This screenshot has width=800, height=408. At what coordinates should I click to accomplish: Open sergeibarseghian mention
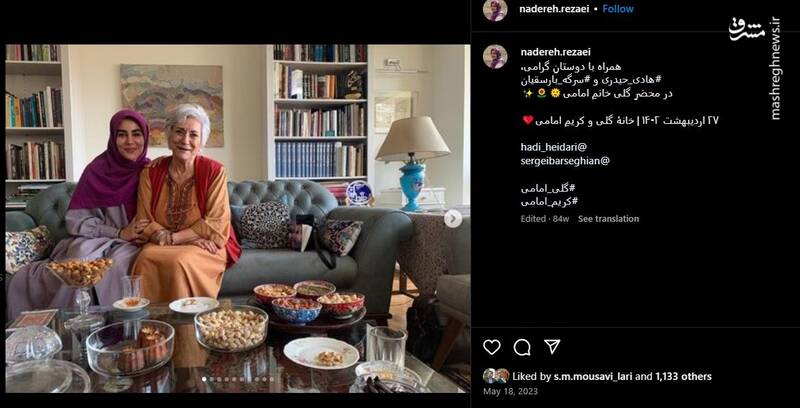pyautogui.click(x=565, y=161)
